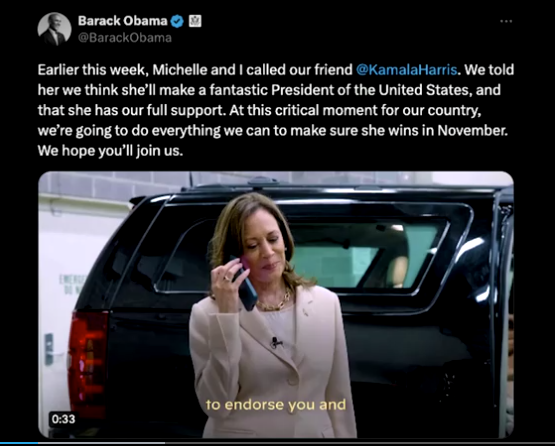Click the blue played portion of progress bar

(19, 443)
